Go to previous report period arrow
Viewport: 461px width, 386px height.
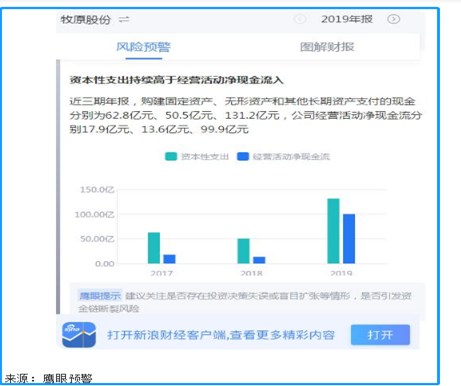pyautogui.click(x=300, y=19)
